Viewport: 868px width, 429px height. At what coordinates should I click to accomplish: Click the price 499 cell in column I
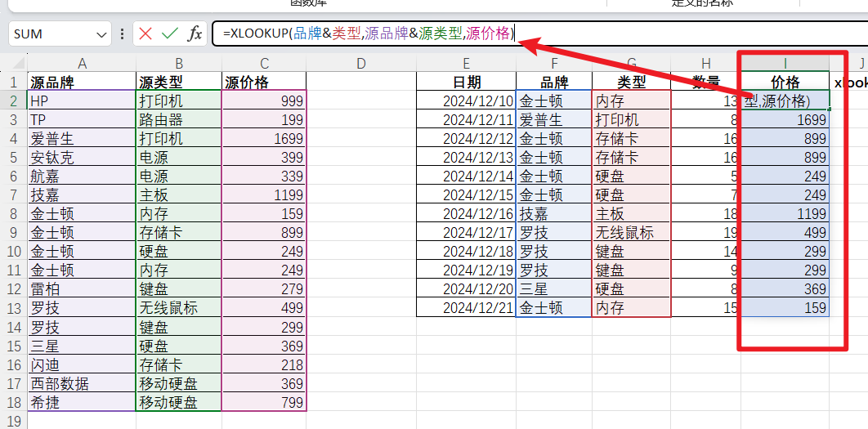785,233
